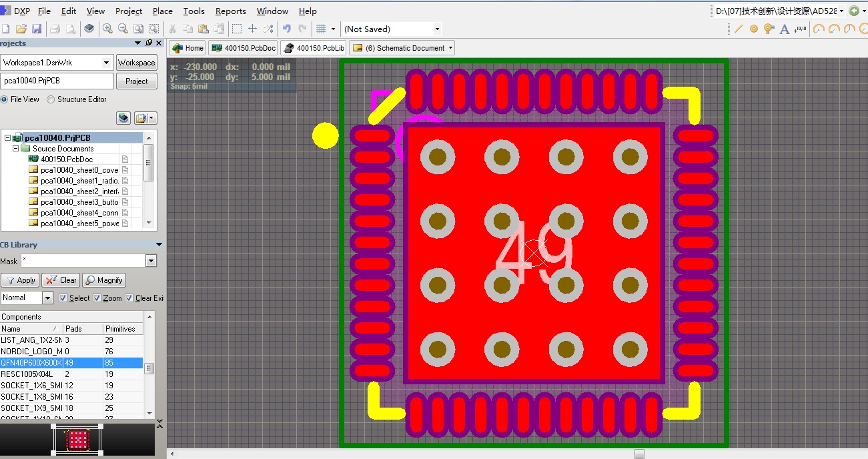
Task: Open the (Not Saved) view dropdown
Action: 437,29
